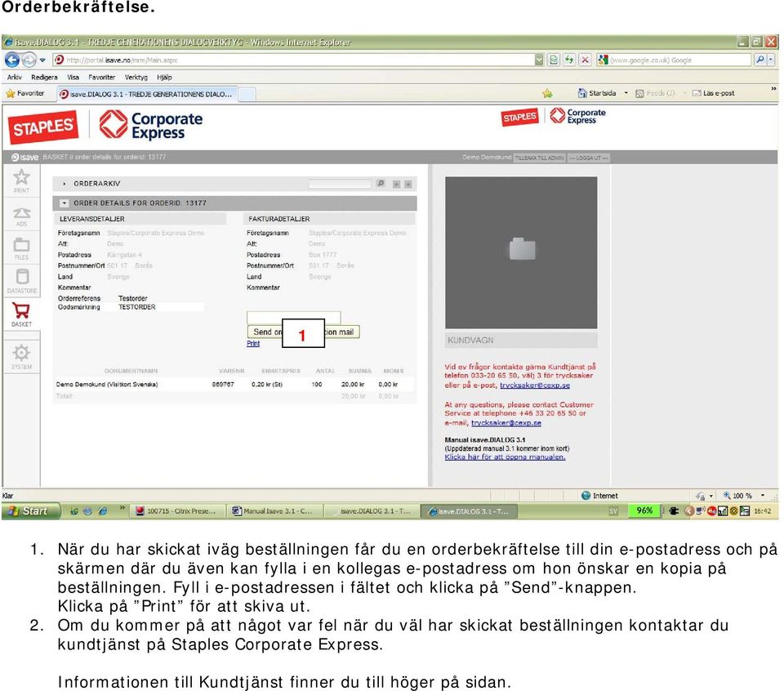
Task: Click the browser search magnifier button
Action: click(x=760, y=60)
